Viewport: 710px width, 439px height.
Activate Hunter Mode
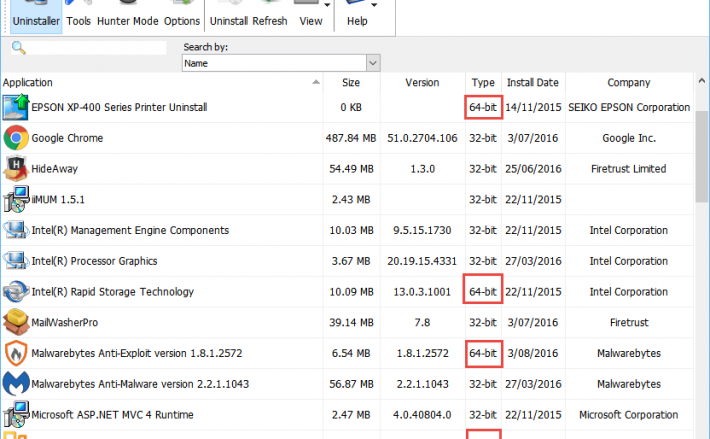128,16
